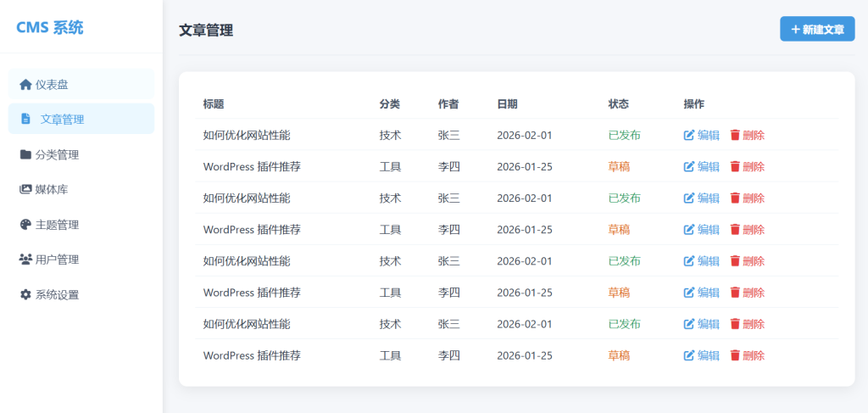
Task: Click the pencil edit icon in the first row
Action: coord(689,136)
